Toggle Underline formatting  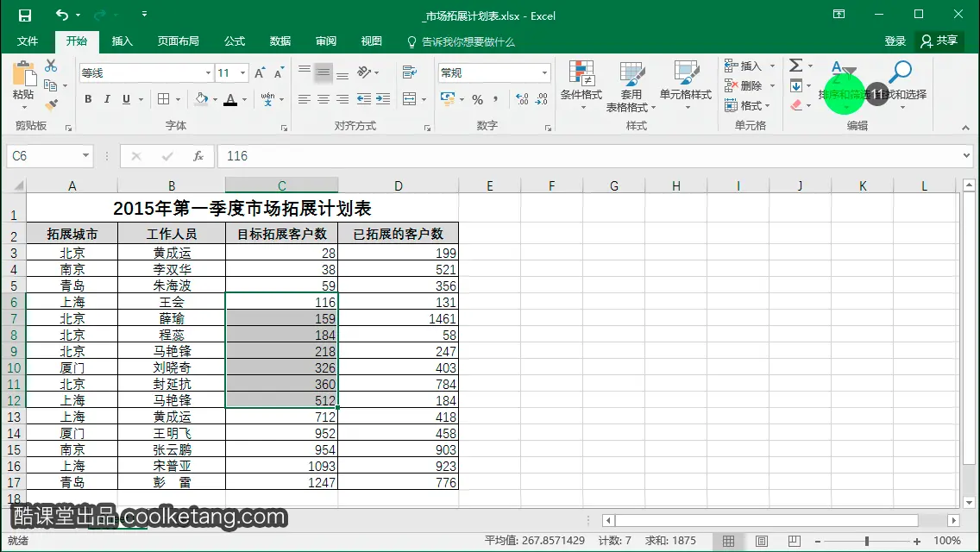(126, 99)
